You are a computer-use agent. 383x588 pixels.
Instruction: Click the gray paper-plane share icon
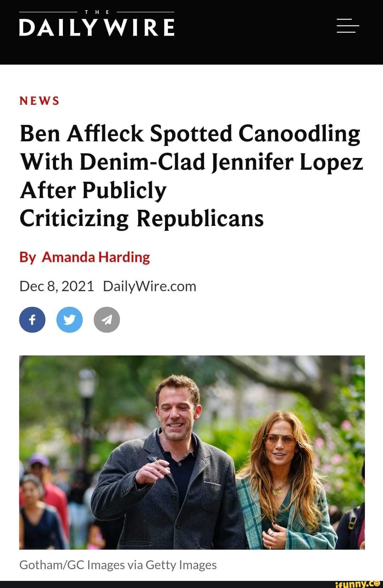pos(106,320)
